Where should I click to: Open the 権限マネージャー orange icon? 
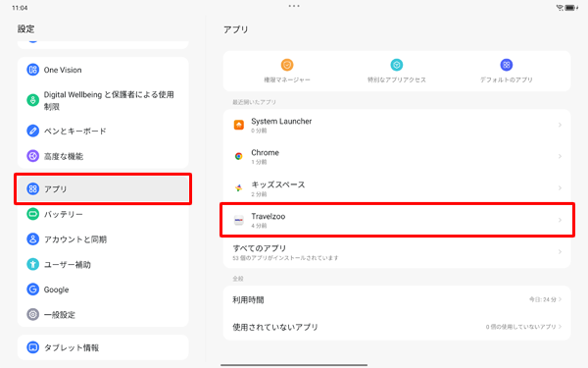point(287,65)
